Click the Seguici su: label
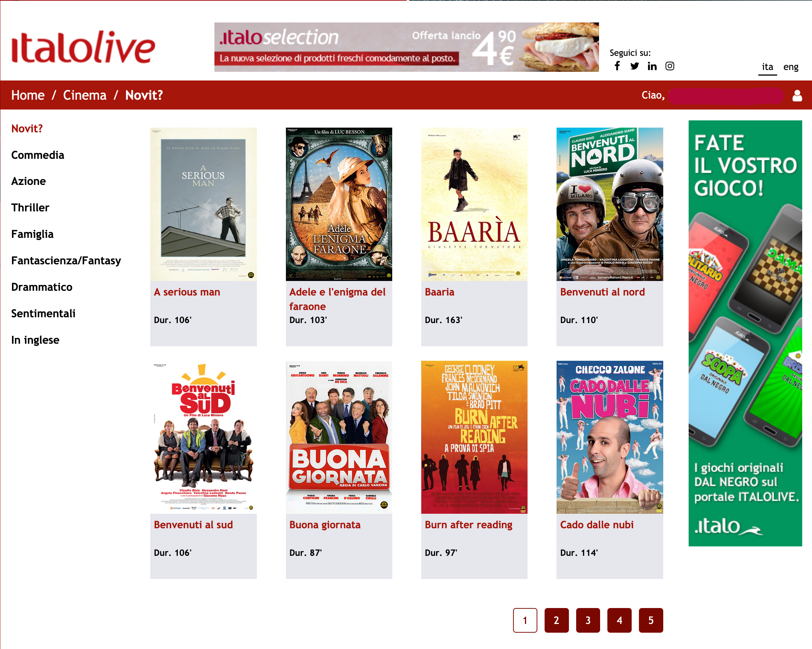The height and width of the screenshot is (649, 812). tap(630, 53)
